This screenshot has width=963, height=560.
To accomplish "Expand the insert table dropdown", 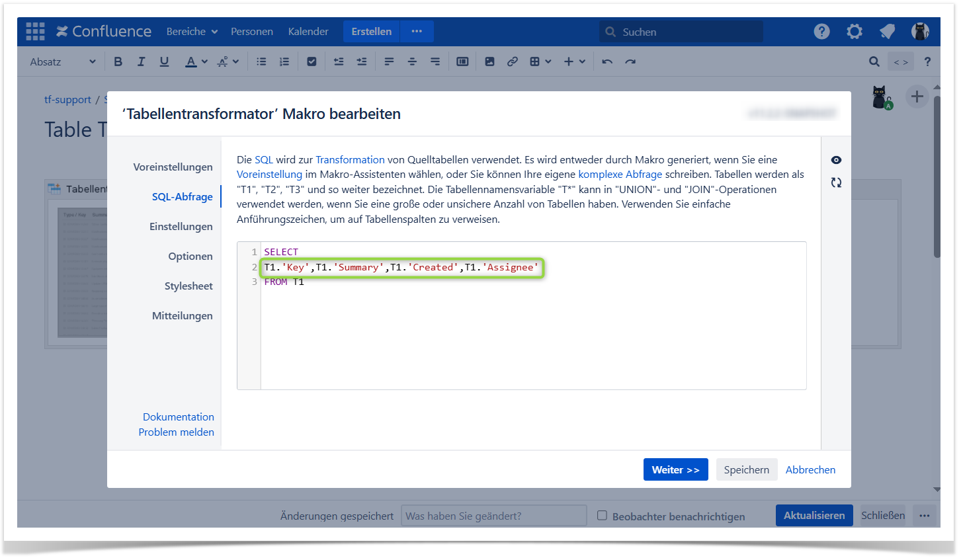I will tap(540, 61).
